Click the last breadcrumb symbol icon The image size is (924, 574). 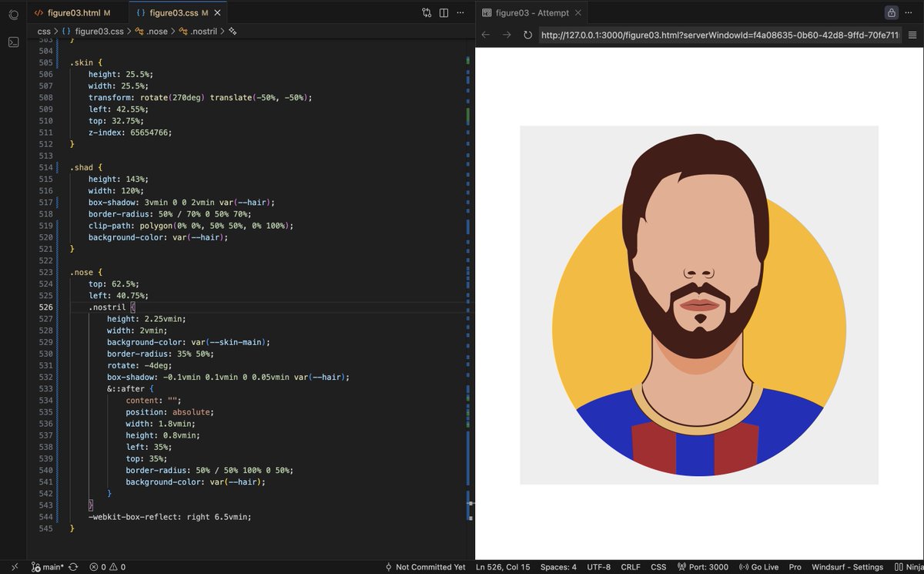click(x=233, y=32)
